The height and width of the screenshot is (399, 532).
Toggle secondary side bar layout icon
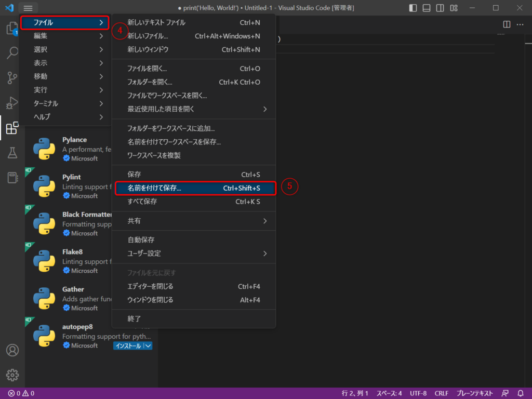coord(440,8)
